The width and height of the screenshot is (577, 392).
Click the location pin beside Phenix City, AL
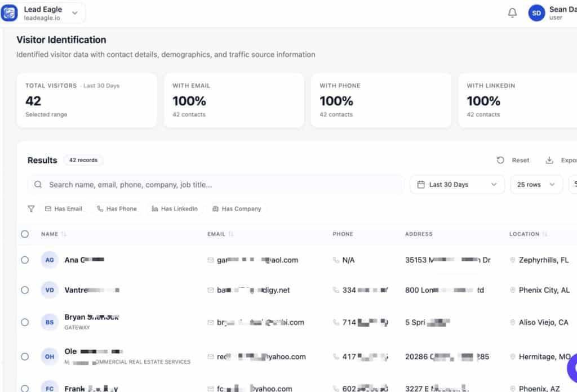pos(512,290)
